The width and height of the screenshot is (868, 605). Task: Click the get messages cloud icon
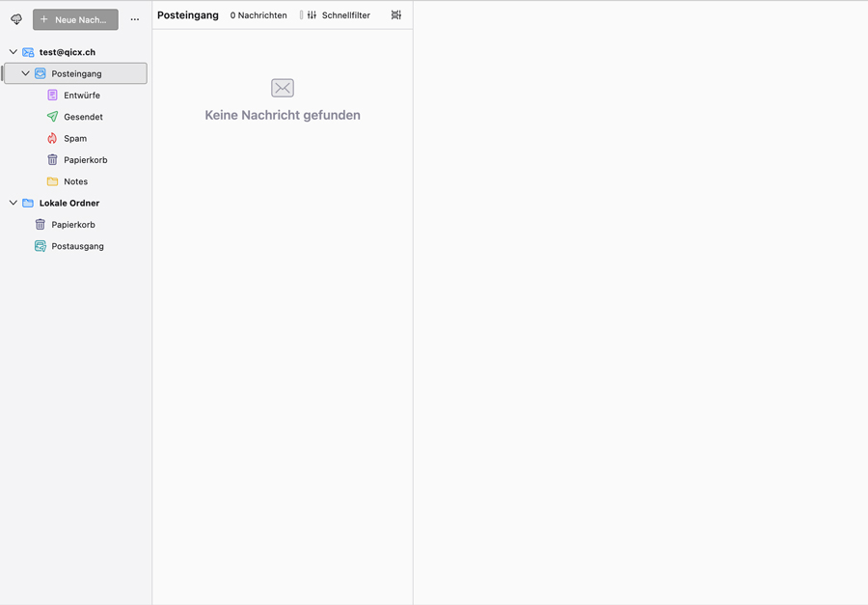point(16,19)
